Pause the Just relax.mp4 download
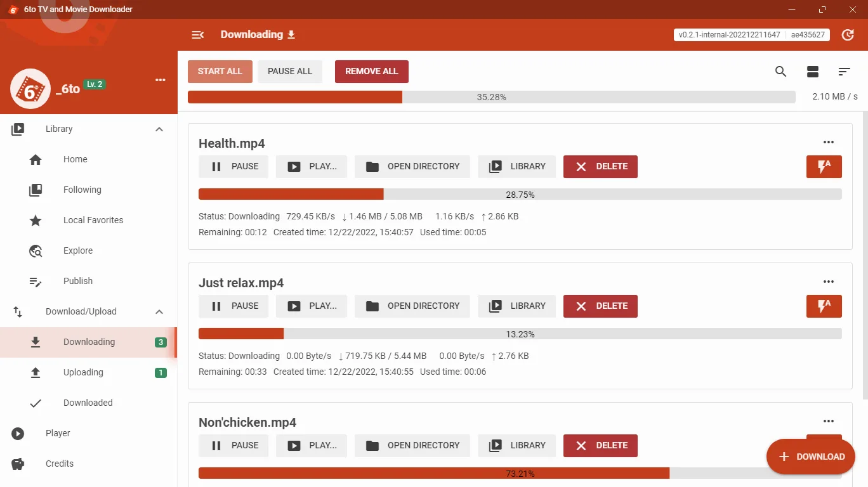The width and height of the screenshot is (868, 487). 233,306
